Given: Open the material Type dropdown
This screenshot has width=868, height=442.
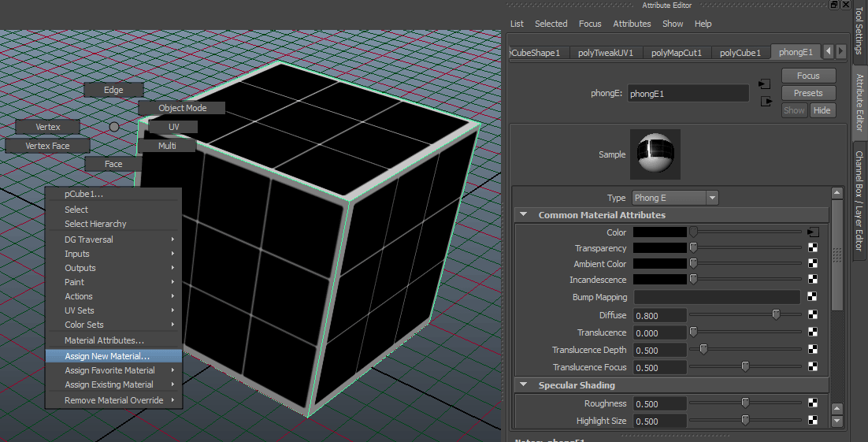Looking at the screenshot, I should click(x=674, y=198).
